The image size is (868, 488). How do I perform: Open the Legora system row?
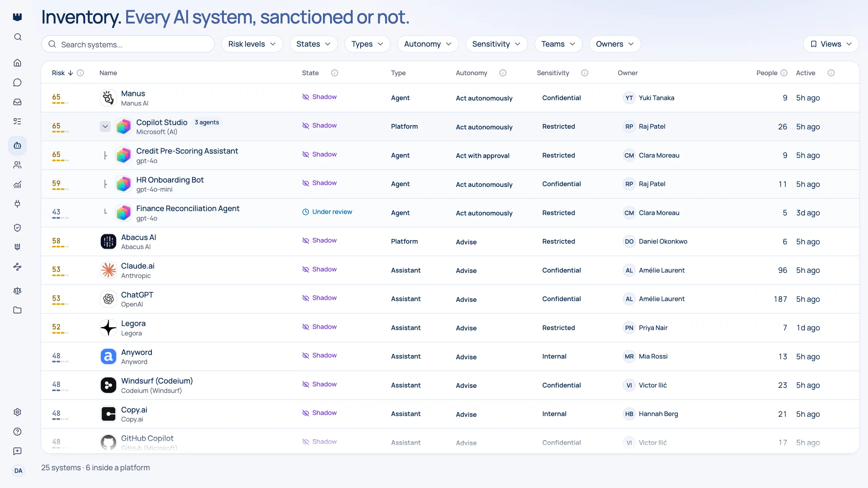click(x=450, y=328)
